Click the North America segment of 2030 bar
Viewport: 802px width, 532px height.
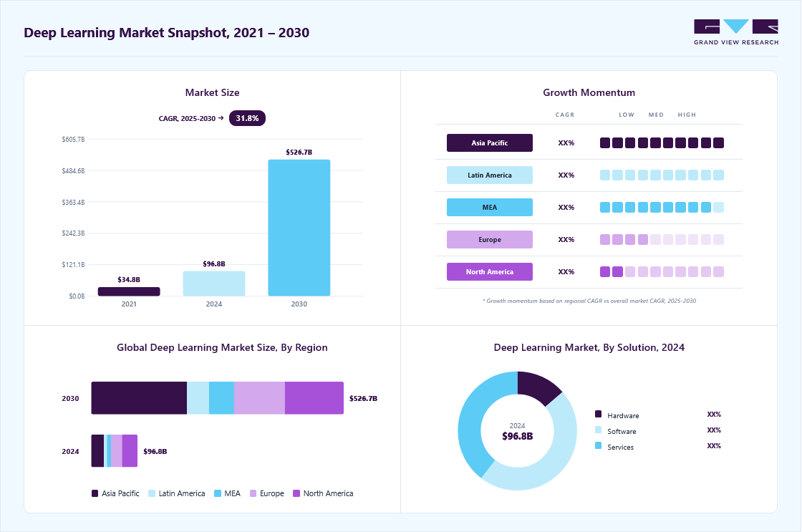[x=314, y=398]
